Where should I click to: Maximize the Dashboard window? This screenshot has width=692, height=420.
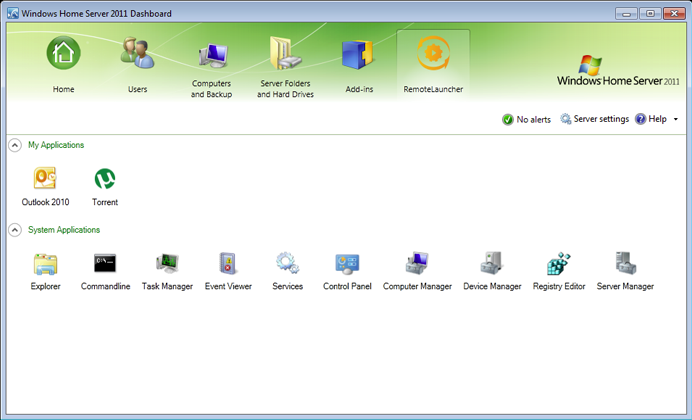(650, 14)
